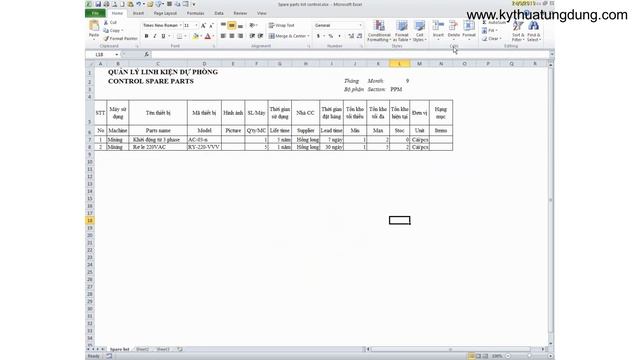This screenshot has height=360, width=640.
Task: Align text left
Action: click(x=223, y=36)
